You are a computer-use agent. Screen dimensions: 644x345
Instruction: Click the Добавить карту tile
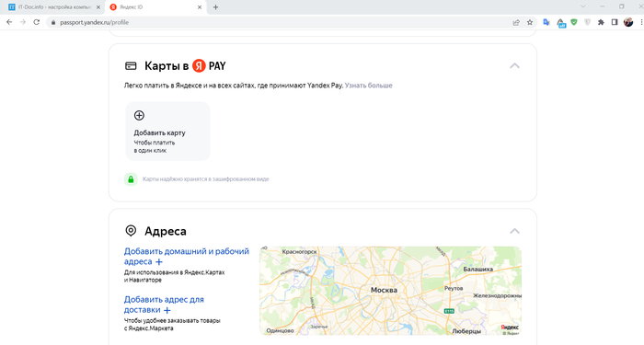(167, 131)
